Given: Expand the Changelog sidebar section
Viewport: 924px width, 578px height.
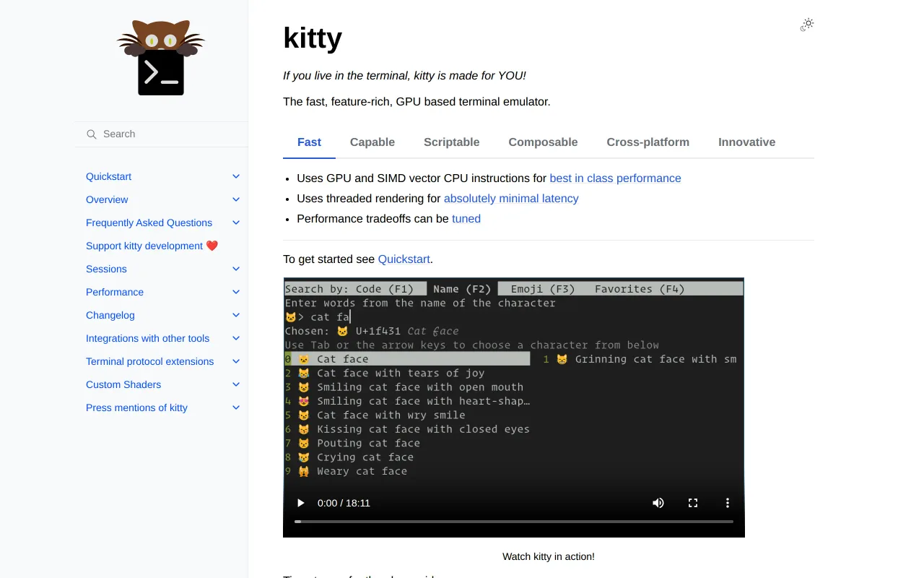Looking at the screenshot, I should pos(236,315).
